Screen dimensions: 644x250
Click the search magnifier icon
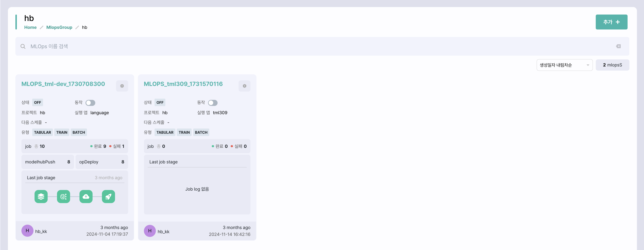click(x=23, y=46)
